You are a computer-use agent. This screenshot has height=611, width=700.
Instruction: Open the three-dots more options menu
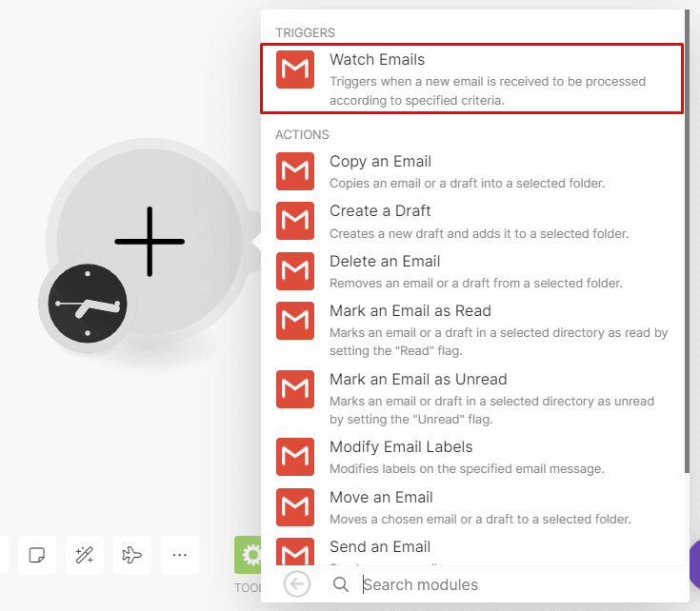coord(180,555)
